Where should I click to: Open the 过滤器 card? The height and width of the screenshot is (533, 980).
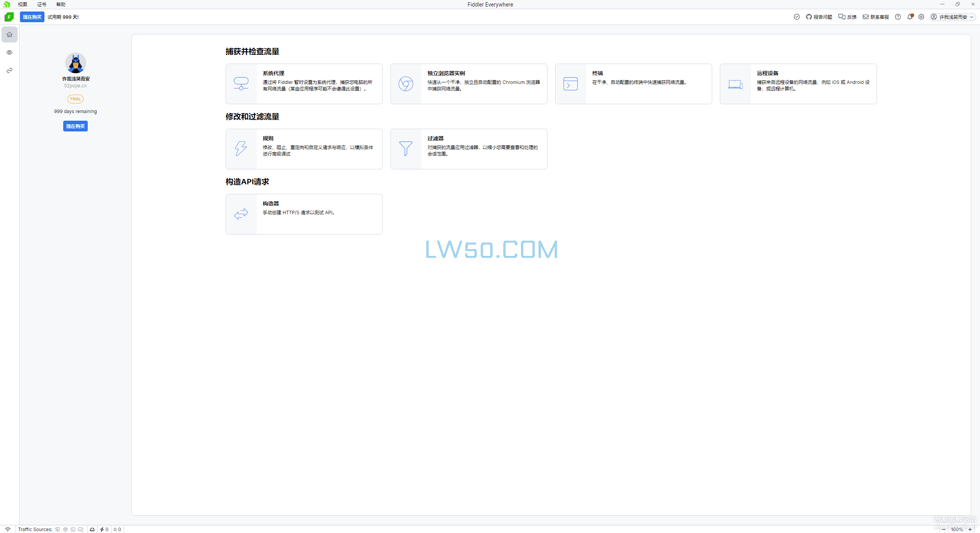point(469,149)
